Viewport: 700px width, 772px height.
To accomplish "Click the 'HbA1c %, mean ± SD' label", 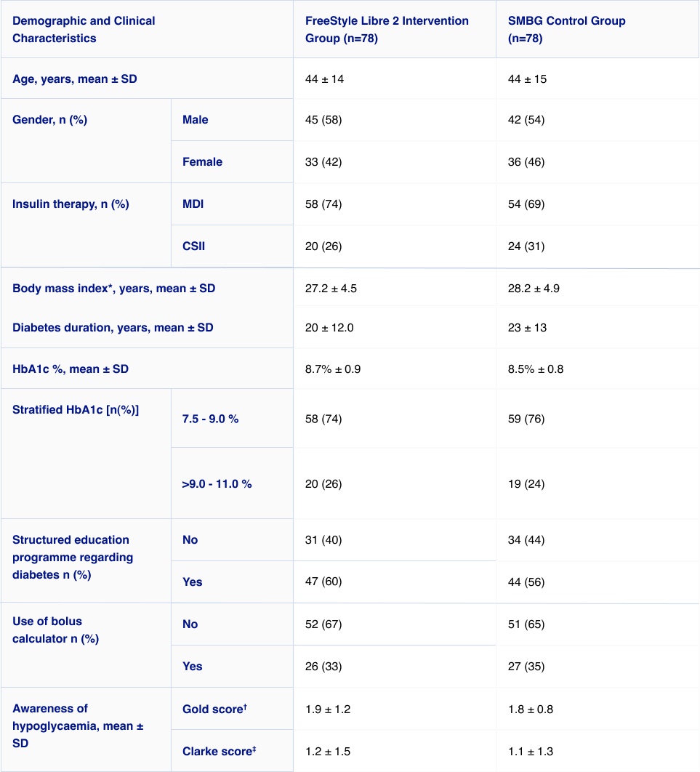I will click(71, 369).
